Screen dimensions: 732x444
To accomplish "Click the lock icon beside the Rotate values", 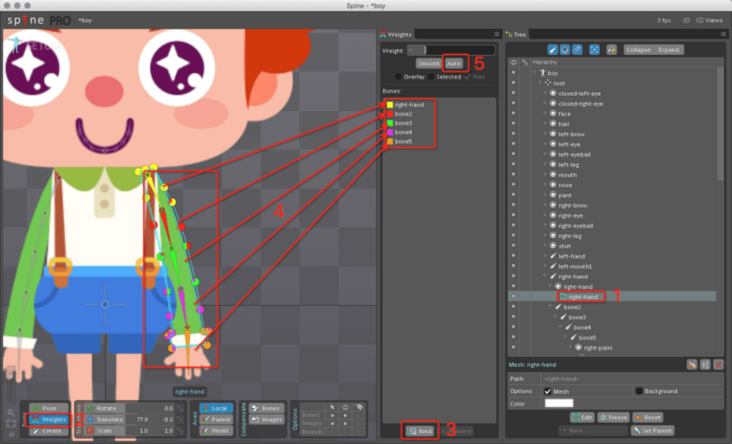I will [x=180, y=408].
